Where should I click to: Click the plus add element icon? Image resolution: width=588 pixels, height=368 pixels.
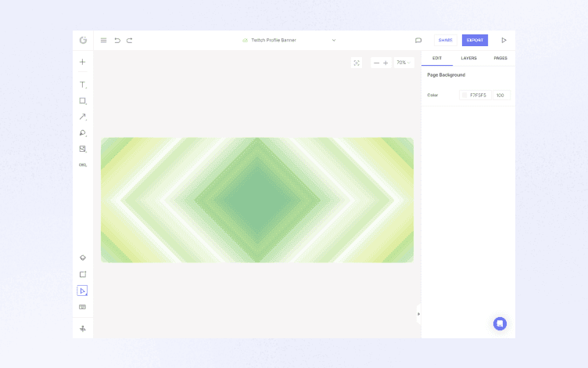[x=83, y=62]
